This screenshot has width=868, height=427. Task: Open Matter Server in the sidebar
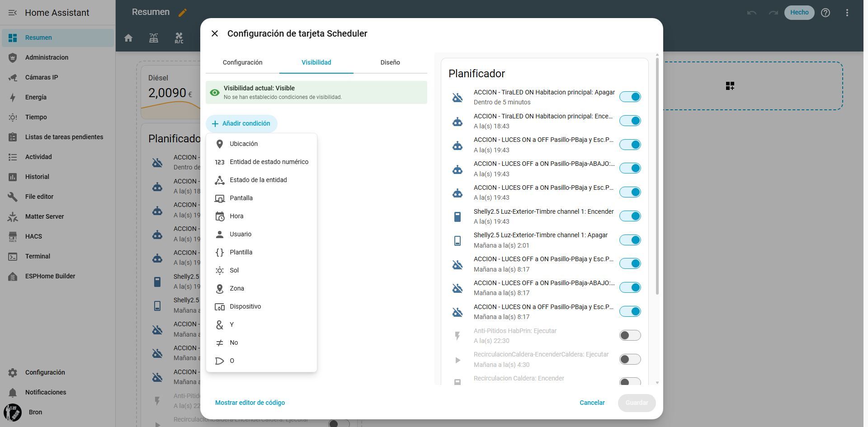[58, 216]
